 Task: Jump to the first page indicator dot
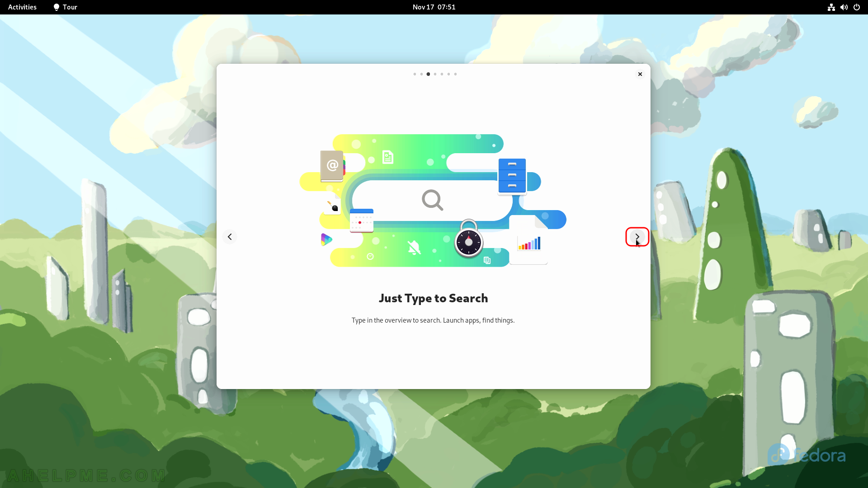pos(415,74)
